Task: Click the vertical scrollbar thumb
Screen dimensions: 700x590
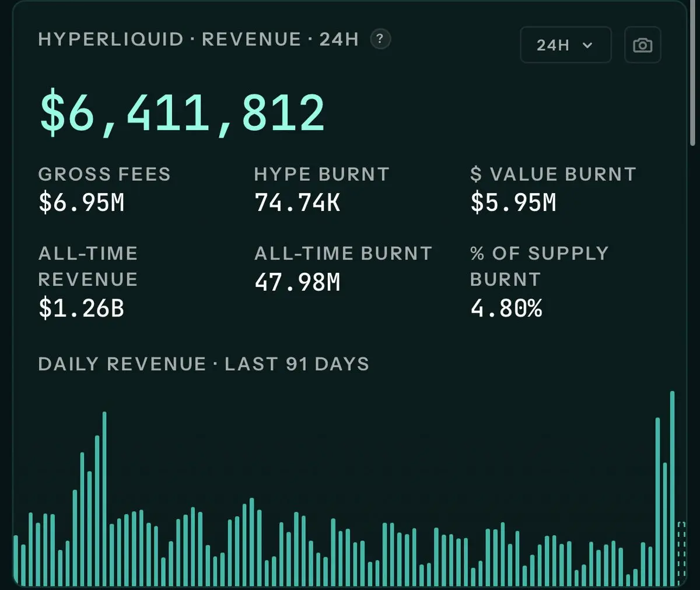Action: coord(692,73)
